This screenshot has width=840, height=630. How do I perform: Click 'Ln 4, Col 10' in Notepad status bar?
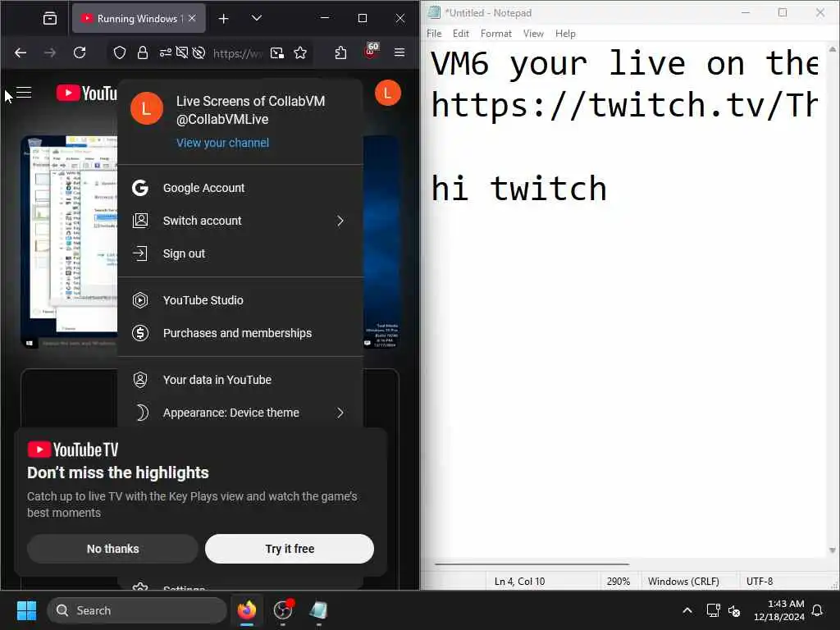click(519, 582)
